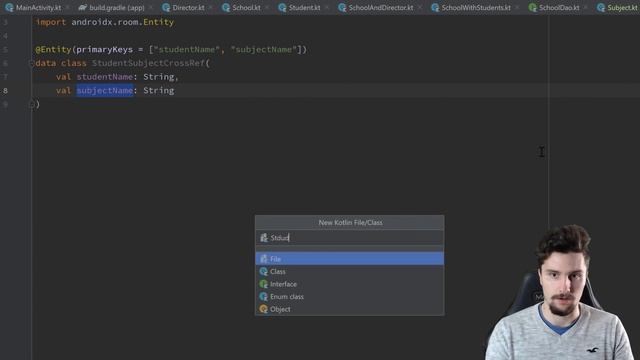The width and height of the screenshot is (640, 360).
Task: Click the "studentName" string in primaryKeys
Action: [187, 49]
